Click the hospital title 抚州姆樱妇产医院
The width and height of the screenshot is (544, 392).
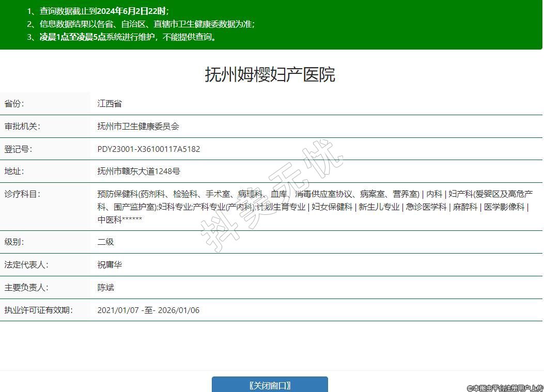click(270, 74)
